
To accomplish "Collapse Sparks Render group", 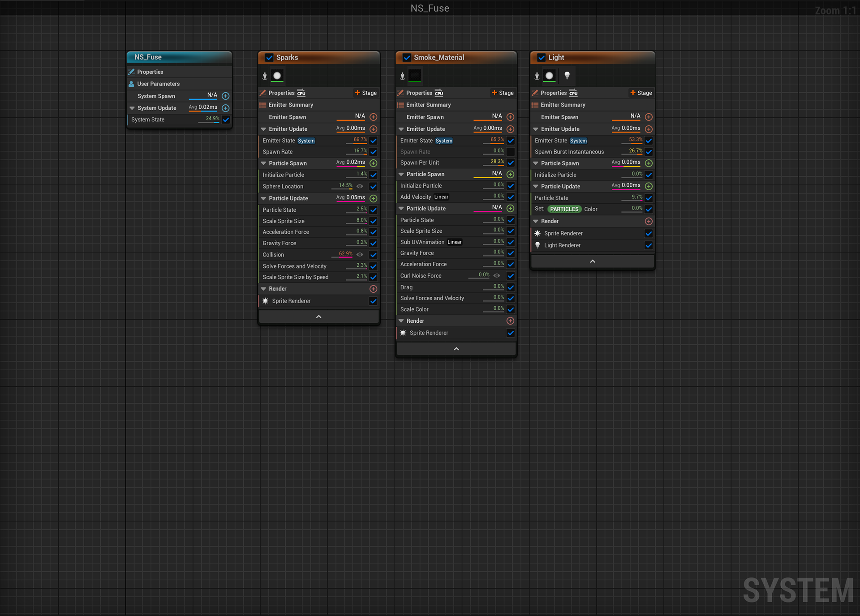I will pos(263,289).
